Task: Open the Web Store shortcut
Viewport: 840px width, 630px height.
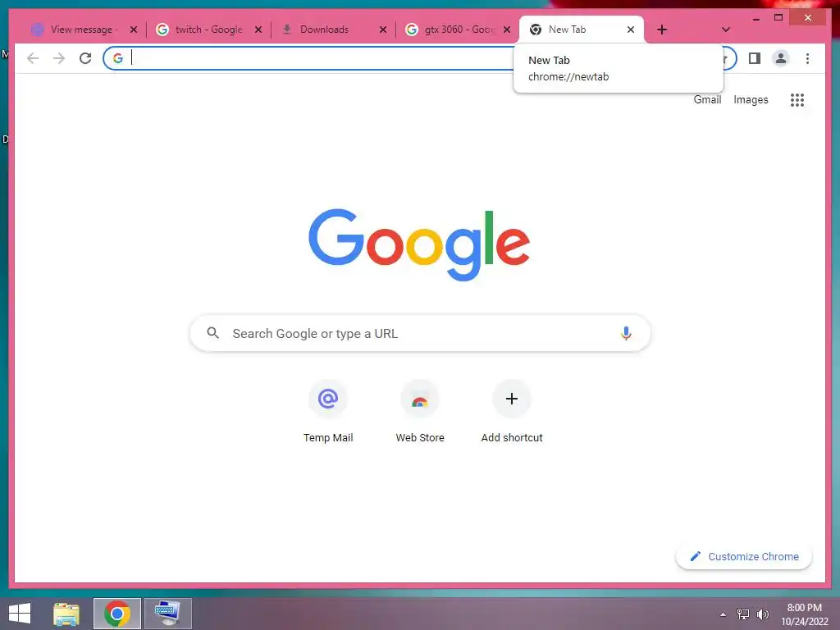Action: pos(420,412)
